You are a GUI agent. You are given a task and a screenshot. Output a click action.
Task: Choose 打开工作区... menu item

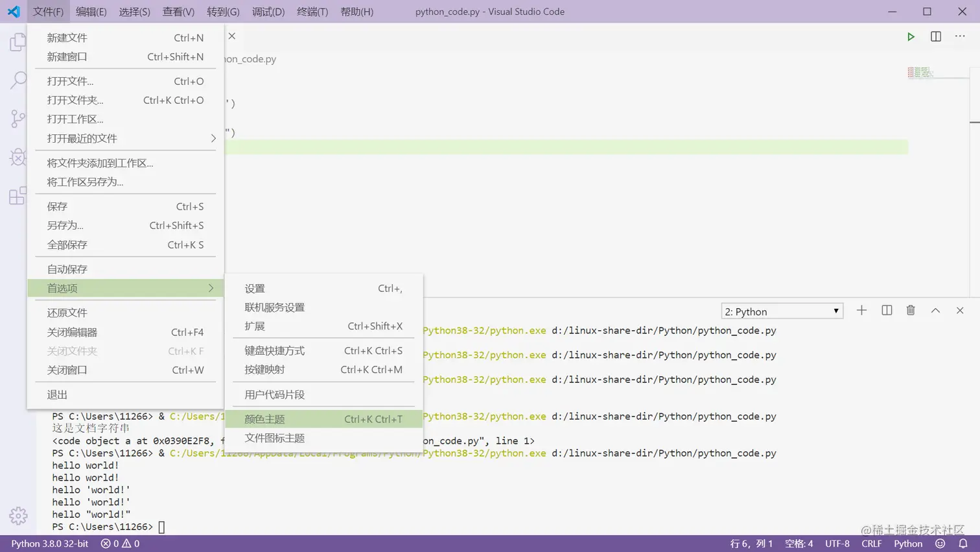126,119
